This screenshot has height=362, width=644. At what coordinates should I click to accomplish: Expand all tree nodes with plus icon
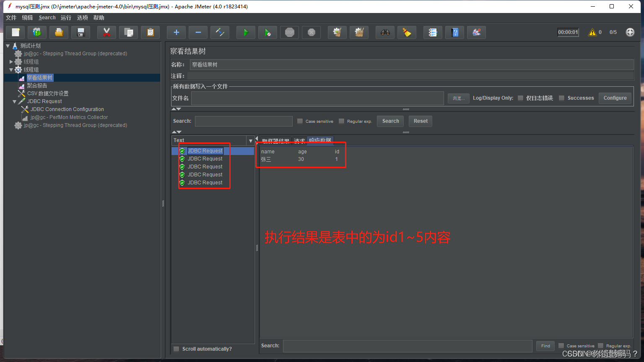(x=177, y=32)
